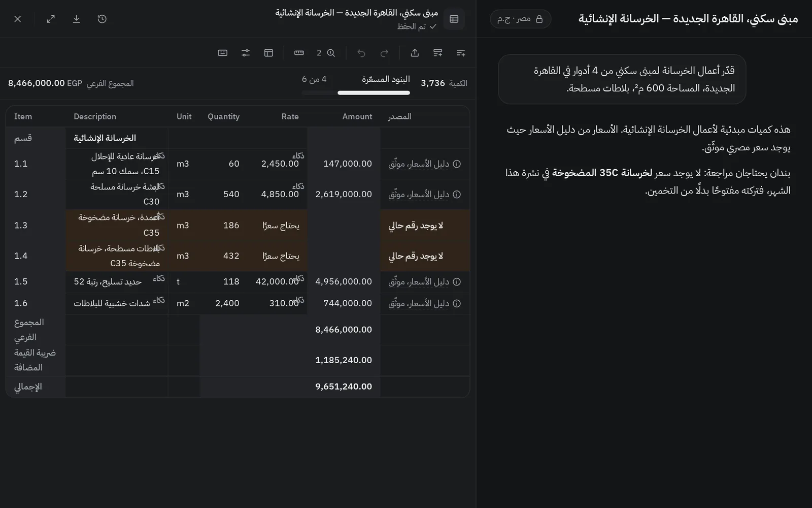Click the export/share upload icon

click(x=415, y=53)
